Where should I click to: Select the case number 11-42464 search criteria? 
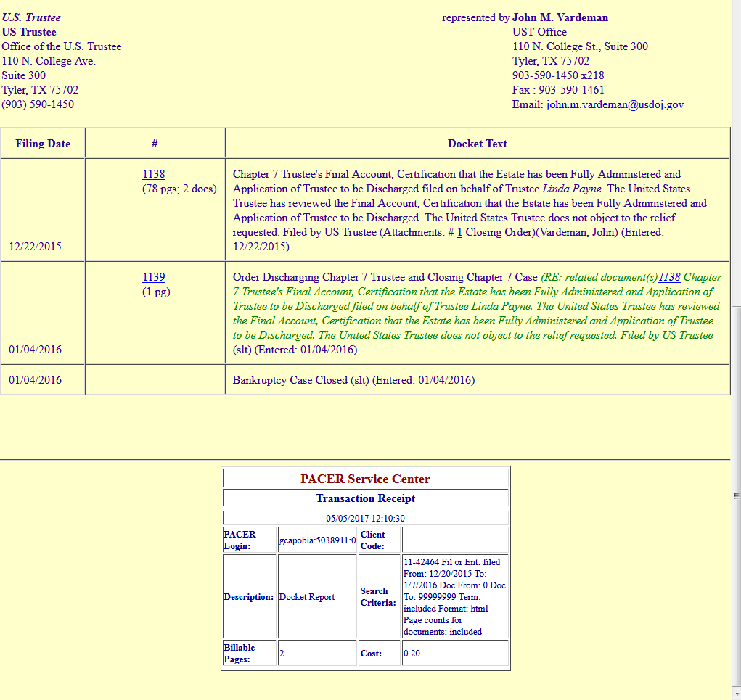pos(422,562)
